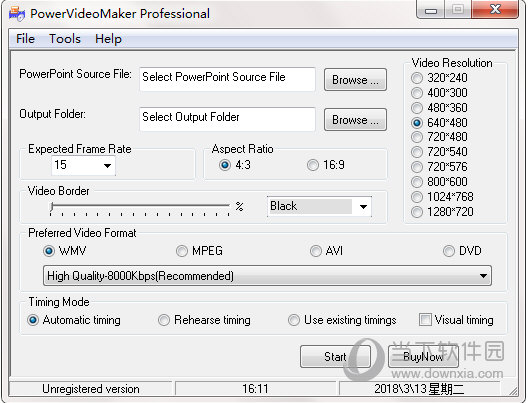Open the Black border color dropdown
This screenshot has width=528, height=403.
[319, 206]
